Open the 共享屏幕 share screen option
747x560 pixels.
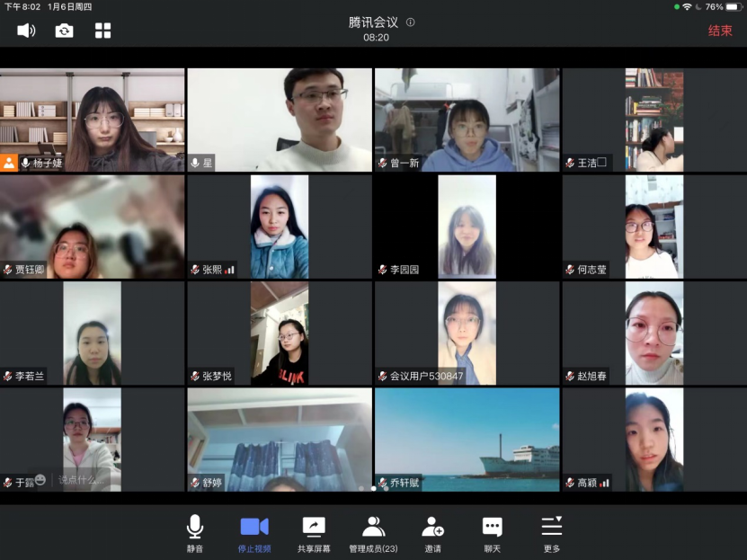click(314, 533)
